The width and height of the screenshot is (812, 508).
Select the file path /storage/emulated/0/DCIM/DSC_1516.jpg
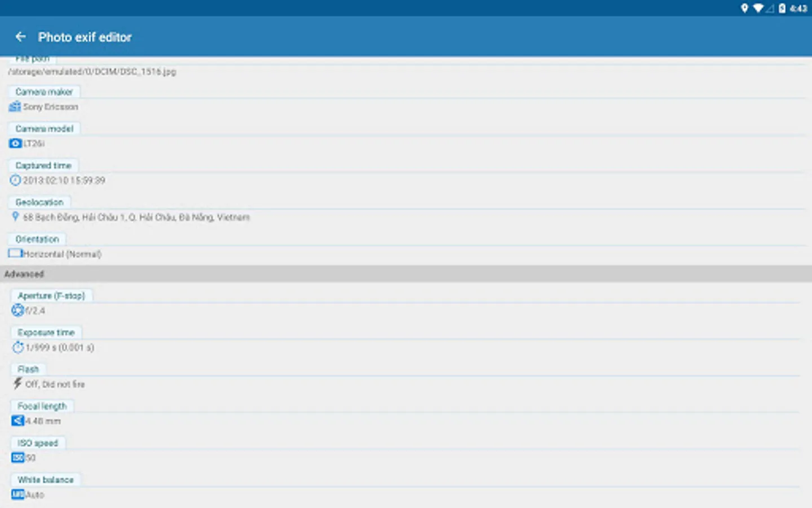(92, 72)
